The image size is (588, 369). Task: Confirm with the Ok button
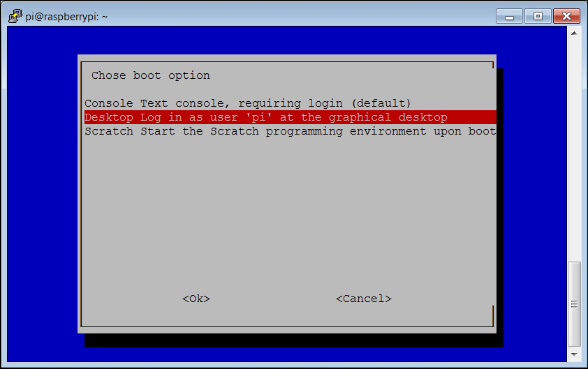coord(196,299)
